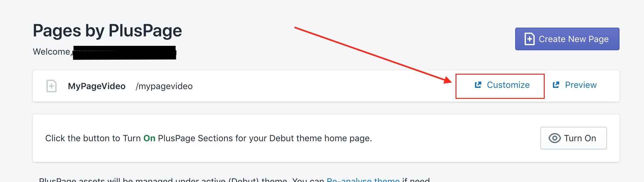Click the Pages by PlusPage heading
Screen dimensions: 644x182
107,31
